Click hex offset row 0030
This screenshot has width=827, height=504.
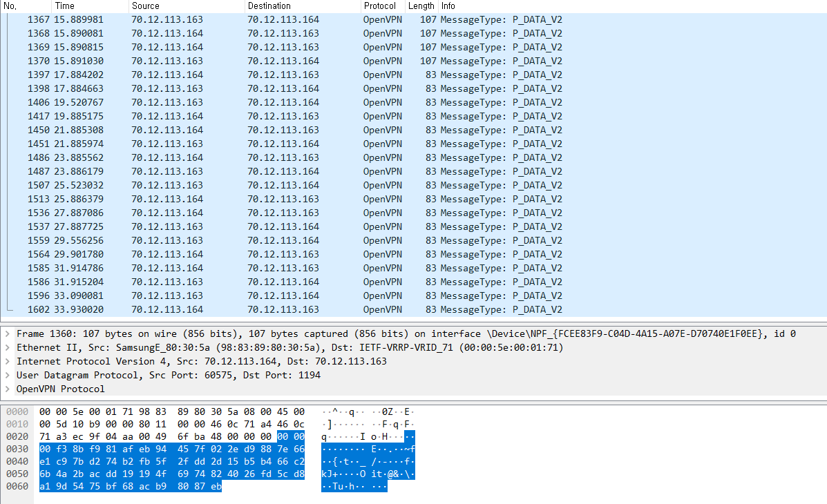pos(17,449)
